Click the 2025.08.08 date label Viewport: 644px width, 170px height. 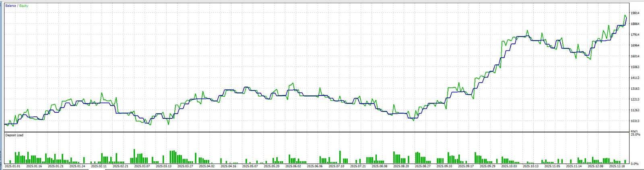point(380,166)
